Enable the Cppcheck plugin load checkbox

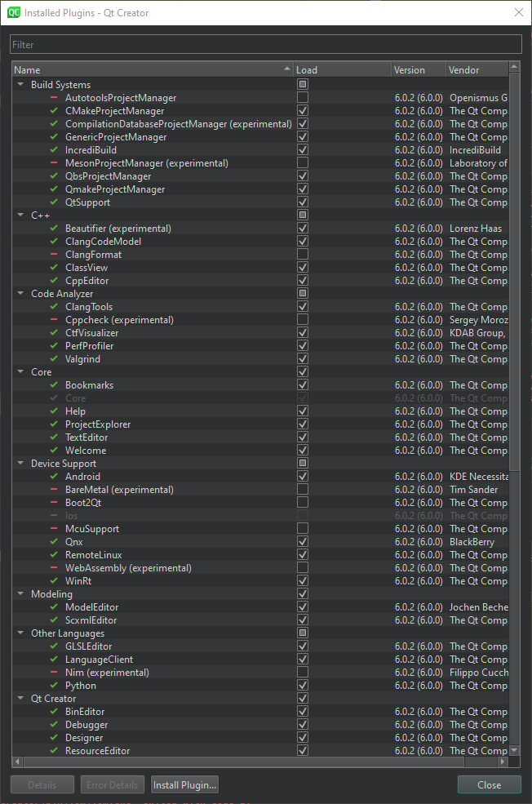point(303,320)
